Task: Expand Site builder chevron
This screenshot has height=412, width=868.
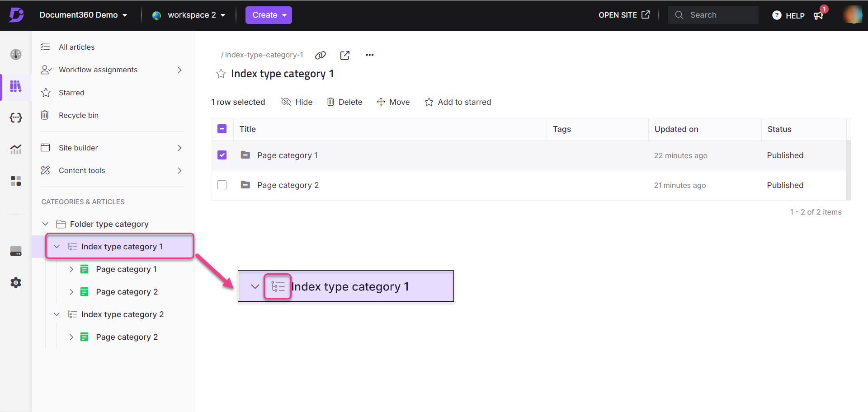Action: click(179, 148)
